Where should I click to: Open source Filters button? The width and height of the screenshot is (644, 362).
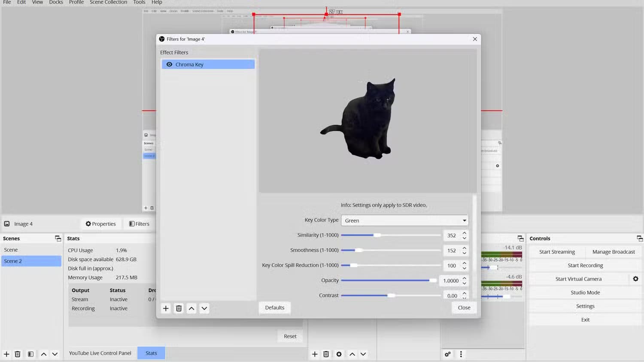pyautogui.click(x=139, y=224)
